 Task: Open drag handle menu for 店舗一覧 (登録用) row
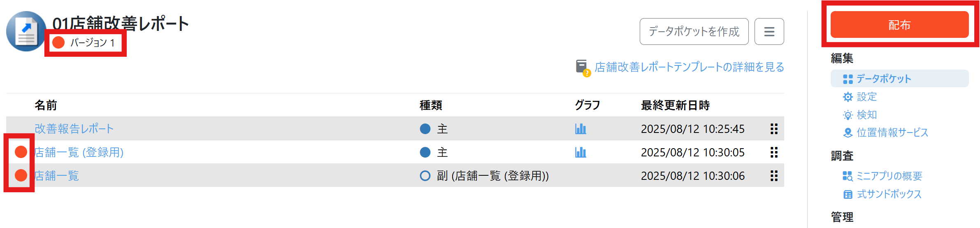[x=774, y=152]
